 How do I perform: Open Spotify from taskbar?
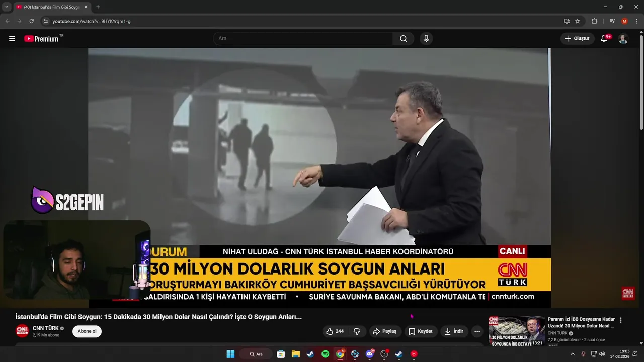[x=325, y=354]
